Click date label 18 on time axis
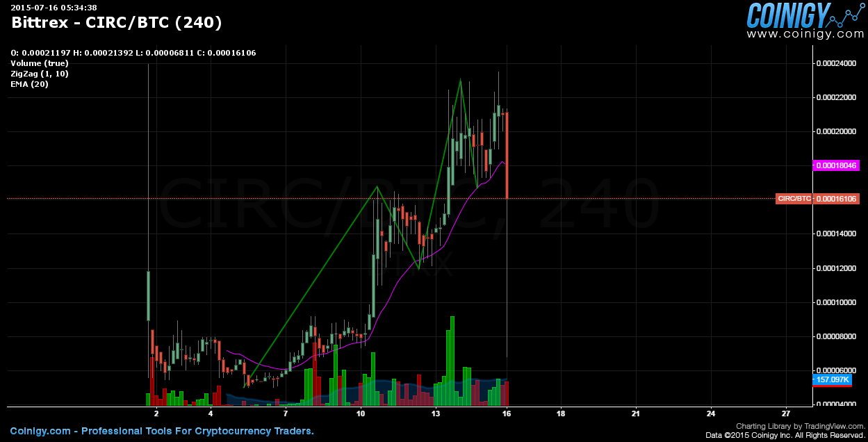 click(x=561, y=414)
